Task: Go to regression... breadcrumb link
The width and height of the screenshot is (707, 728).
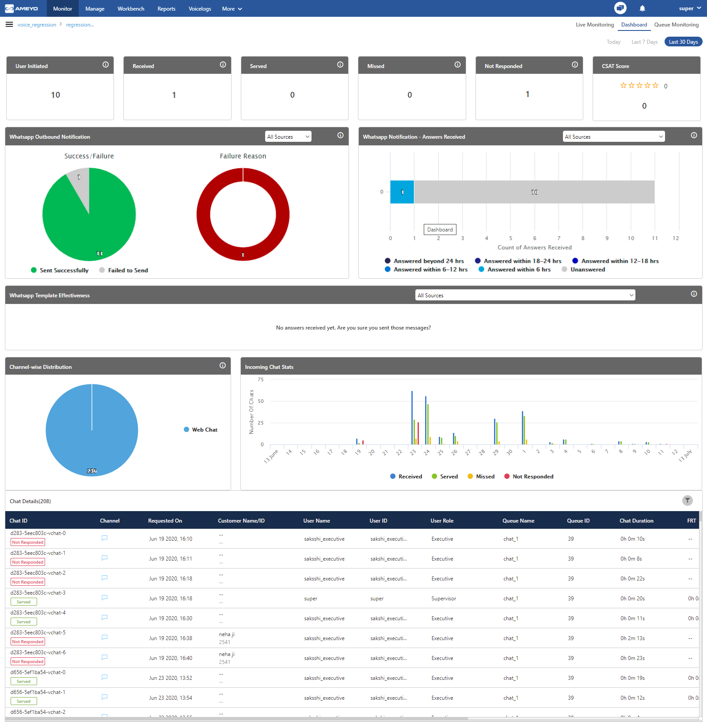Action: coord(80,25)
